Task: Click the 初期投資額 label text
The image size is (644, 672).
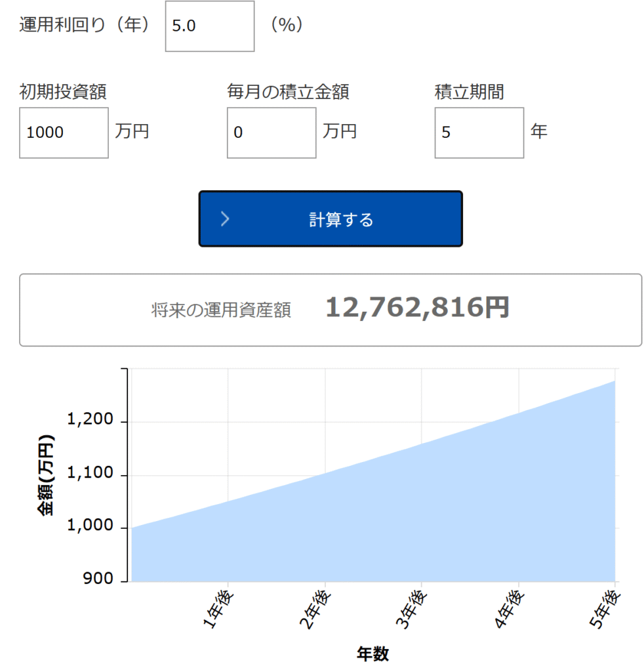Action: point(63,92)
